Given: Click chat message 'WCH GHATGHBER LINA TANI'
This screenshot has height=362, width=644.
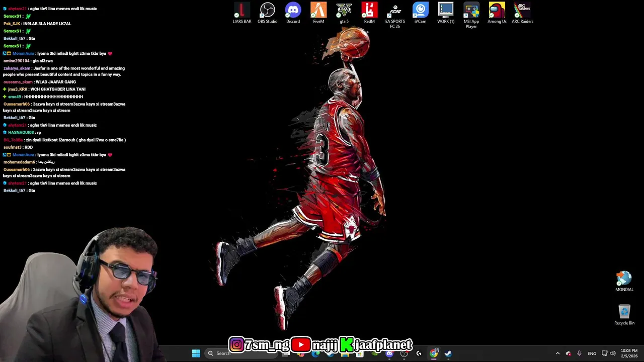Looking at the screenshot, I should 58,89.
